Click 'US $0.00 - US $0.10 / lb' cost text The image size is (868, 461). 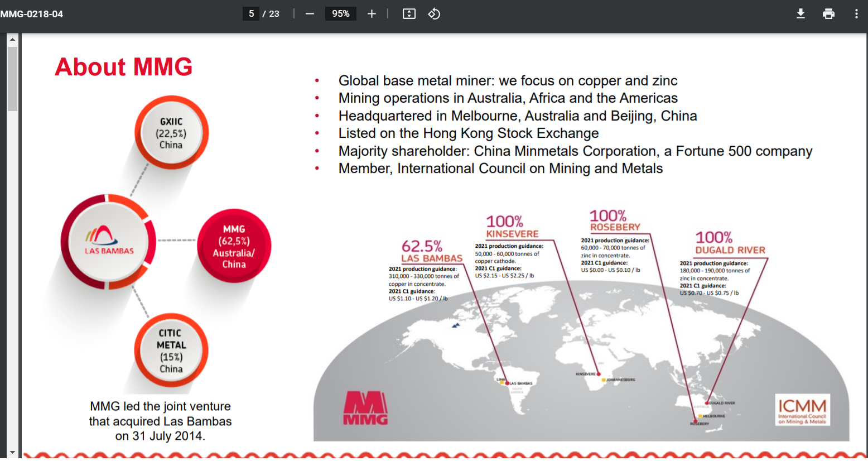610,270
